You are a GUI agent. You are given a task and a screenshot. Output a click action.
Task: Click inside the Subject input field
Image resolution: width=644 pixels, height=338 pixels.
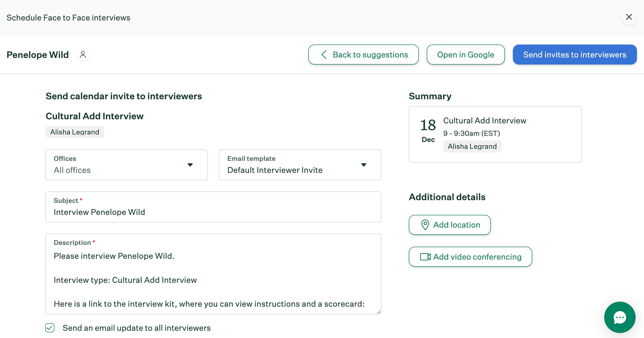[212, 212]
